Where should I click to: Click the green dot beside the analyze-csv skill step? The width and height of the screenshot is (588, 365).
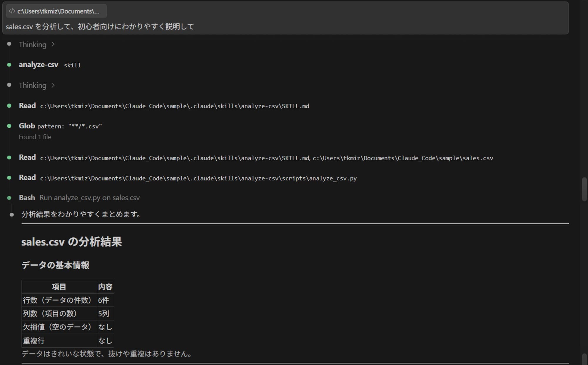coord(9,65)
